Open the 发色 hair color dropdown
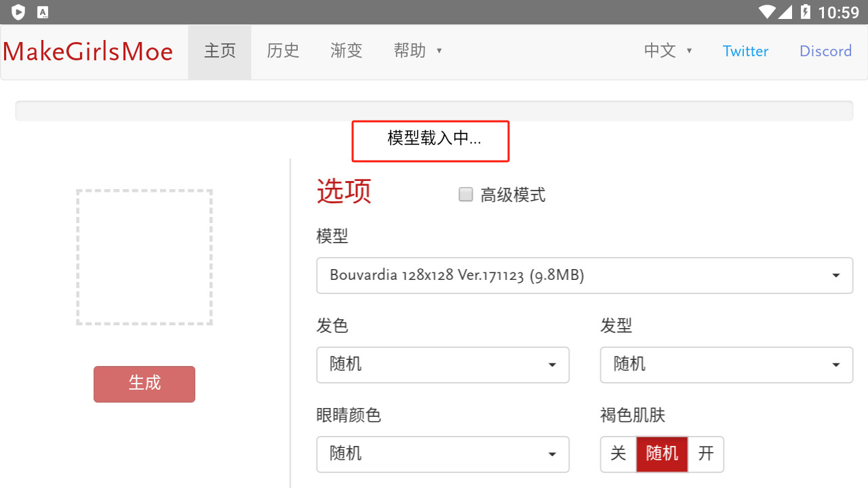This screenshot has width=868, height=488. (443, 365)
